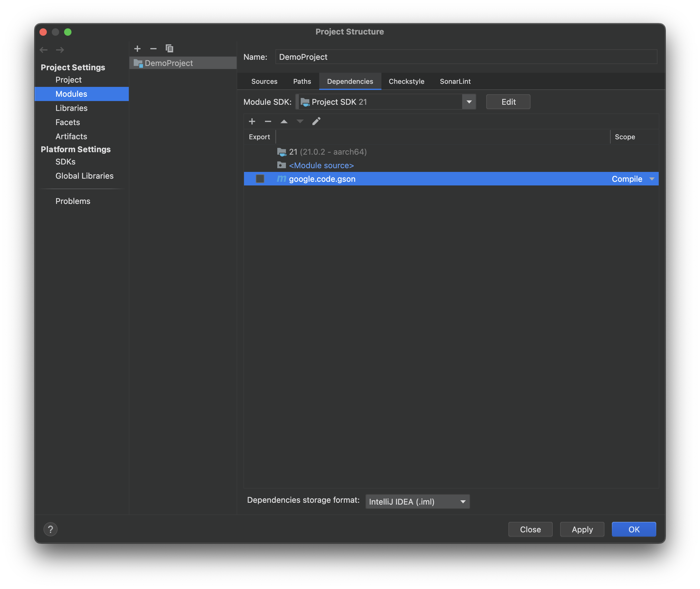Viewport: 700px width, 589px height.
Task: Switch to the SonarLint tab
Action: tap(455, 81)
